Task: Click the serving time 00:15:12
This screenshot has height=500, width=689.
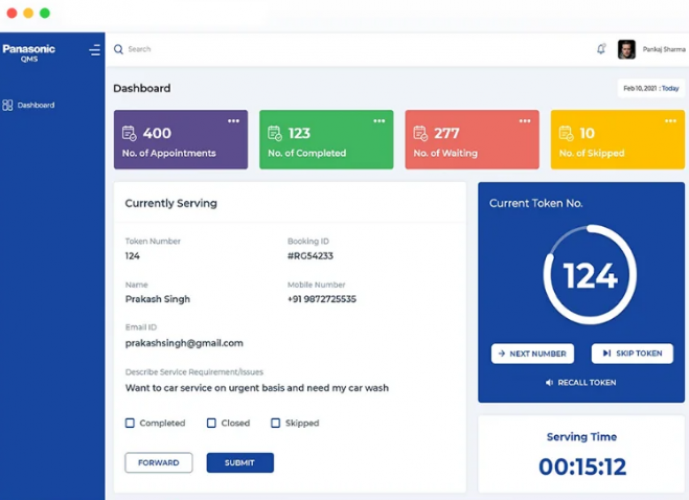Action: (582, 467)
